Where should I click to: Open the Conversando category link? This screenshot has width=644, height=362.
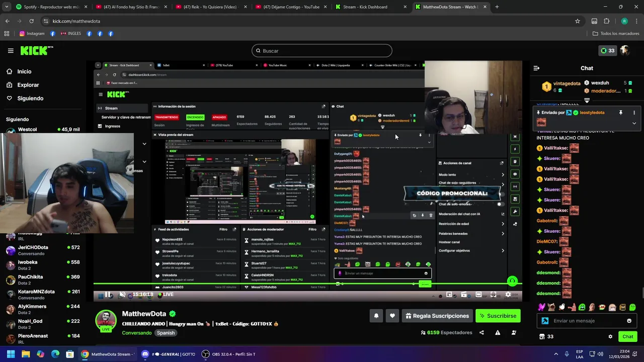[137, 333]
